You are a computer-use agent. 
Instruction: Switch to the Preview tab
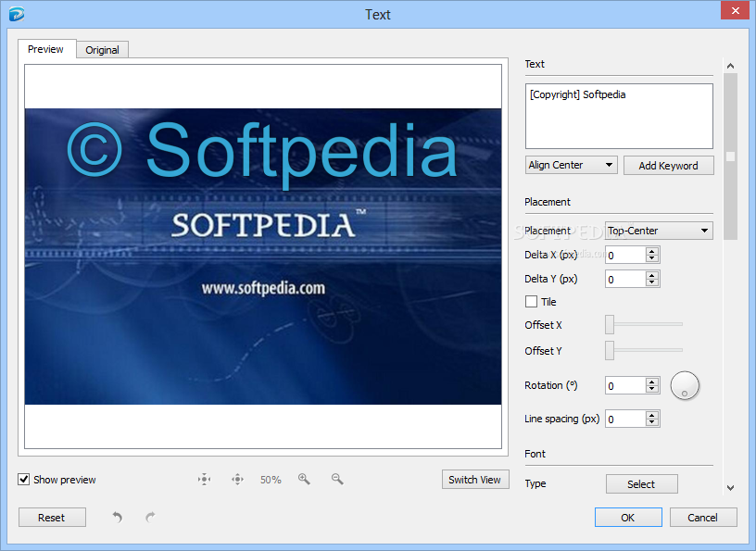tap(45, 49)
